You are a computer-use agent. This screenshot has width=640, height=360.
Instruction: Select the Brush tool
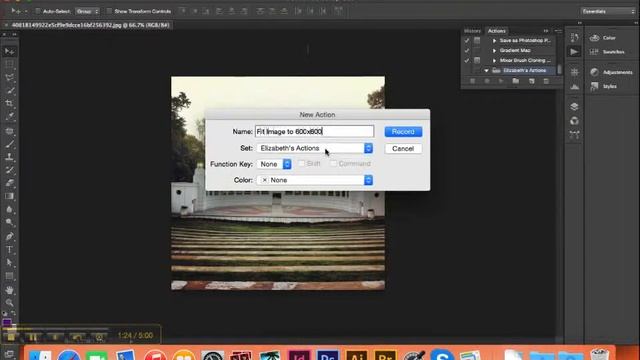(9, 144)
